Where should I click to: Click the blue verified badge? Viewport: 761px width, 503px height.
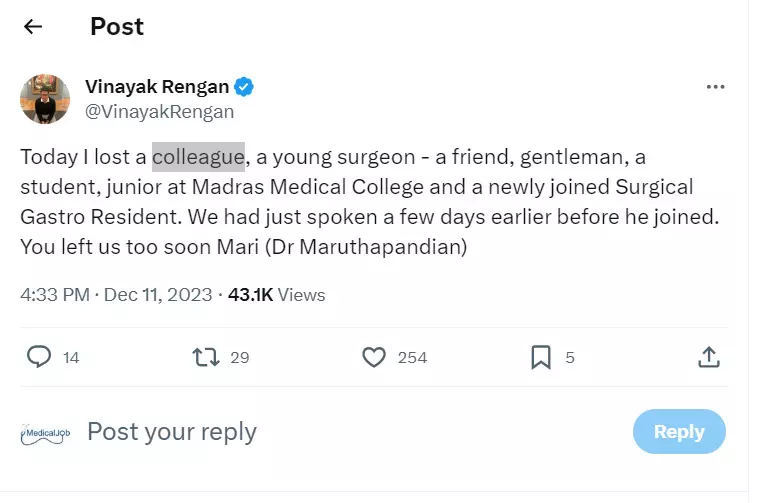tap(244, 87)
